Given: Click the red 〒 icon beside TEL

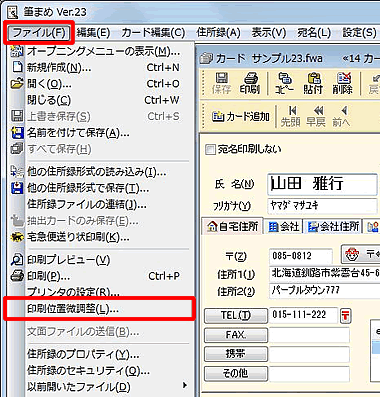Looking at the screenshot, I should tap(346, 316).
